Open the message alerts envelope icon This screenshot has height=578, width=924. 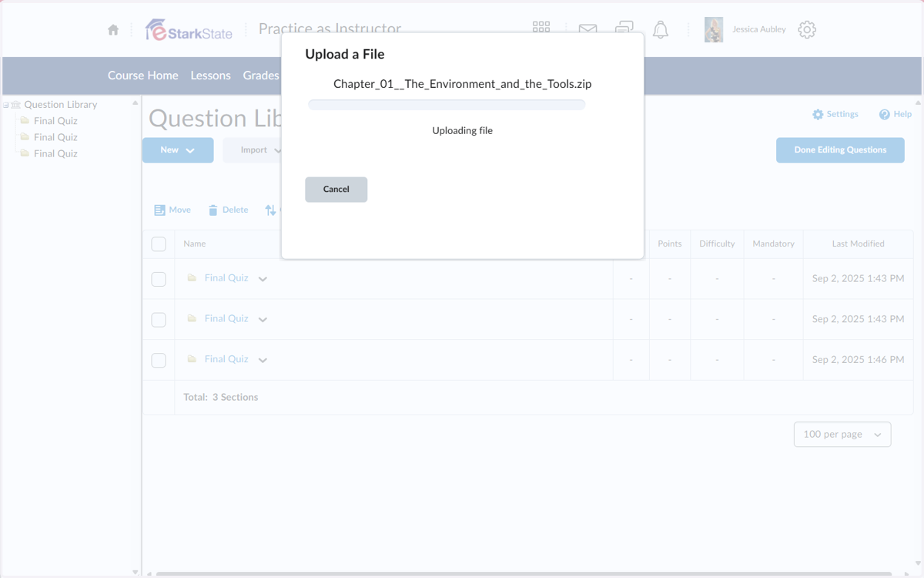click(588, 30)
